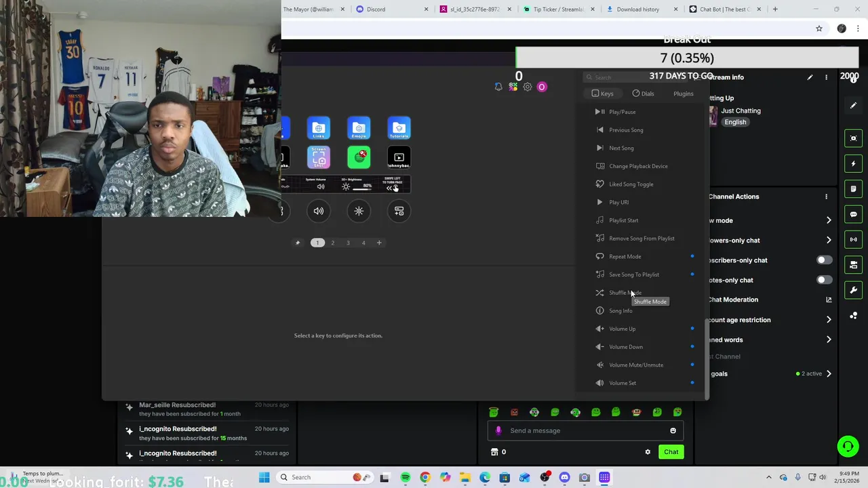
Task: Open the Channel Actions three-dot menu
Action: click(x=826, y=197)
